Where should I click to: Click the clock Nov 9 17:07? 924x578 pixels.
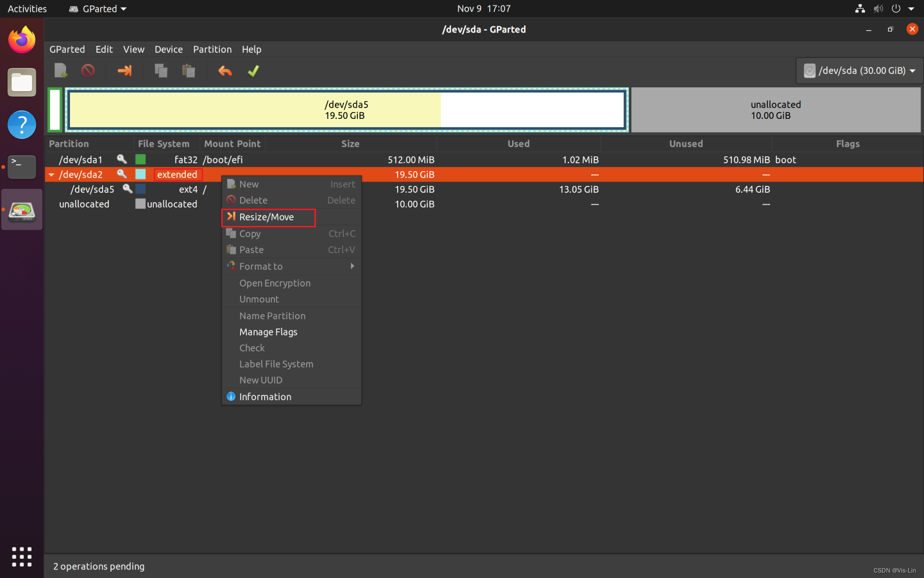pyautogui.click(x=483, y=8)
